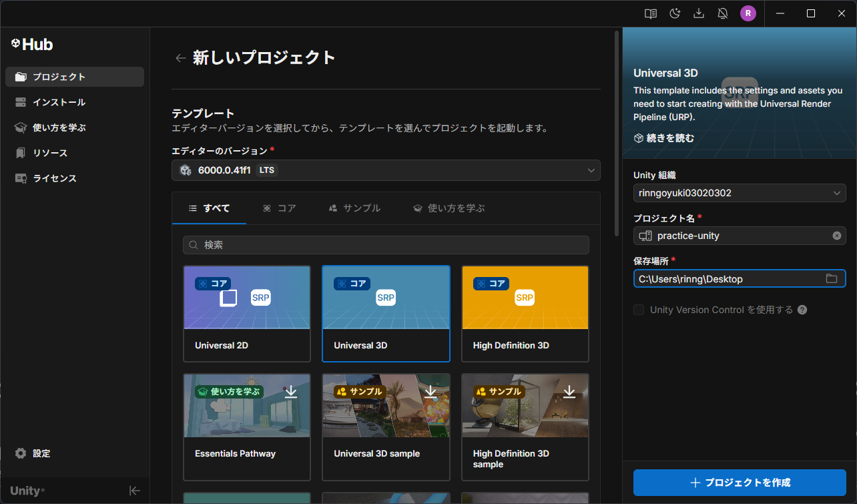Select the High Definition 3D sample template
The height and width of the screenshot is (504, 857).
point(525,427)
